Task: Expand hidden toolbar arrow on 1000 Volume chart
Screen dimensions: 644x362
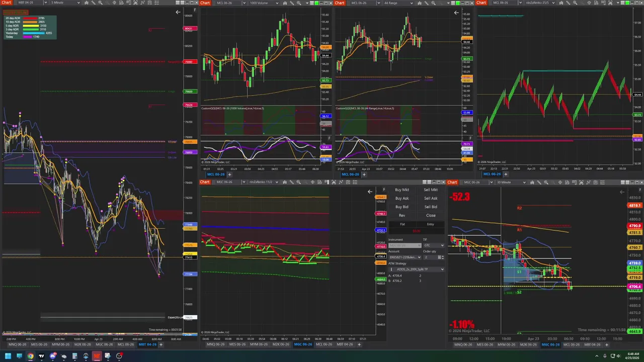Action: click(x=307, y=3)
